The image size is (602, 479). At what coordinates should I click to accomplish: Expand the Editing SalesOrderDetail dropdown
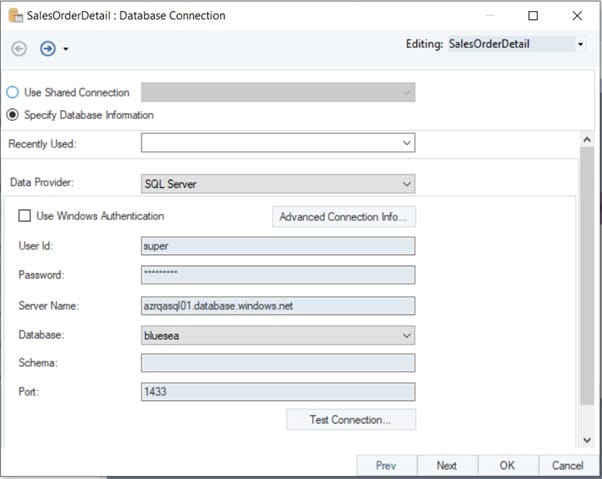coord(580,45)
